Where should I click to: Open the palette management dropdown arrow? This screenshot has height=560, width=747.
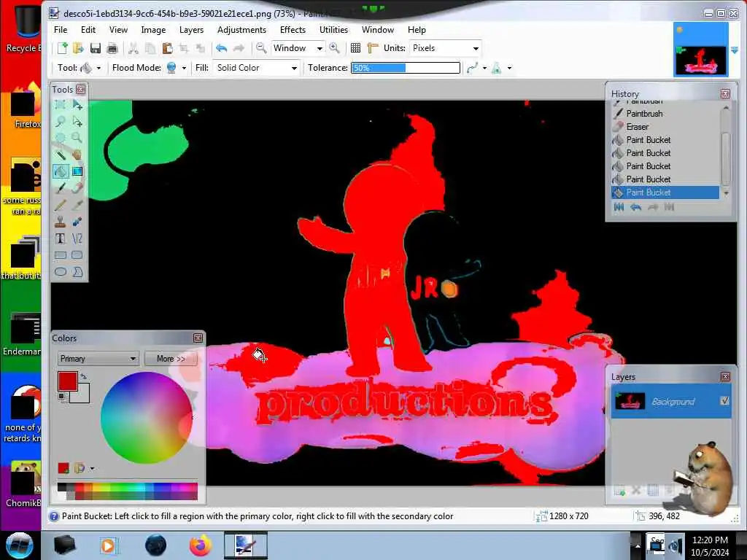(x=92, y=469)
